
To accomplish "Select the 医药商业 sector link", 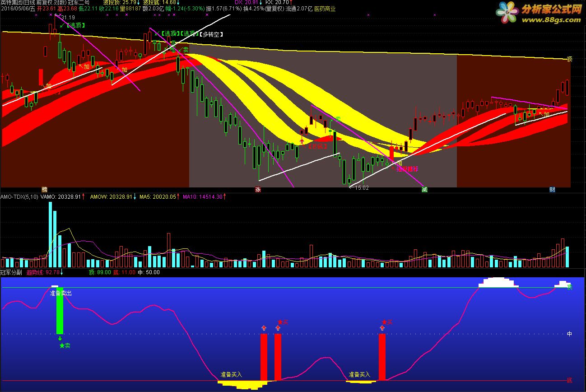I will coord(325,9).
